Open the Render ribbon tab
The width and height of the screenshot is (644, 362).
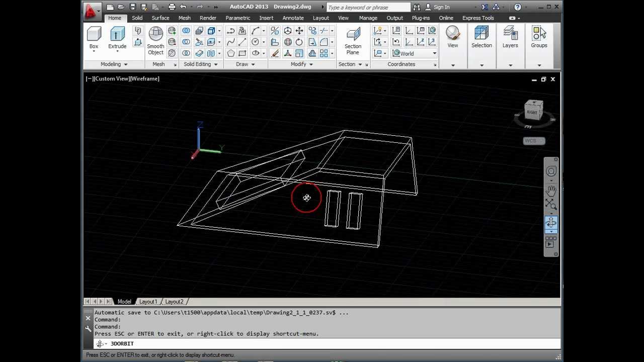[208, 18]
